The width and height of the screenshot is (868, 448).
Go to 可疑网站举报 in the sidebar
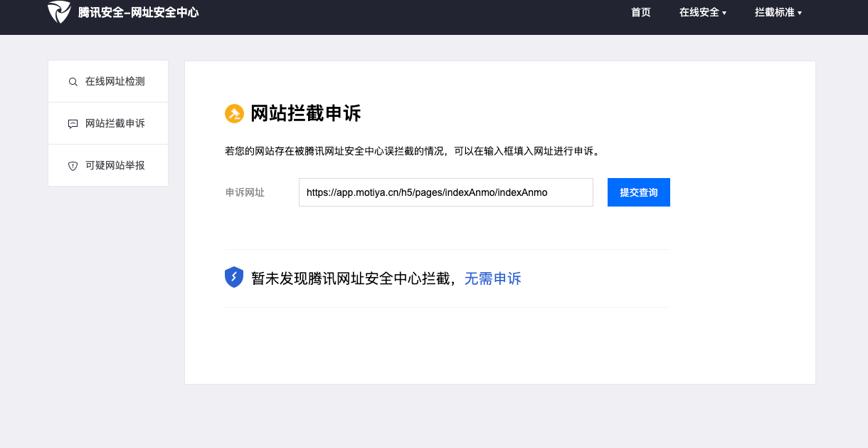(x=108, y=165)
